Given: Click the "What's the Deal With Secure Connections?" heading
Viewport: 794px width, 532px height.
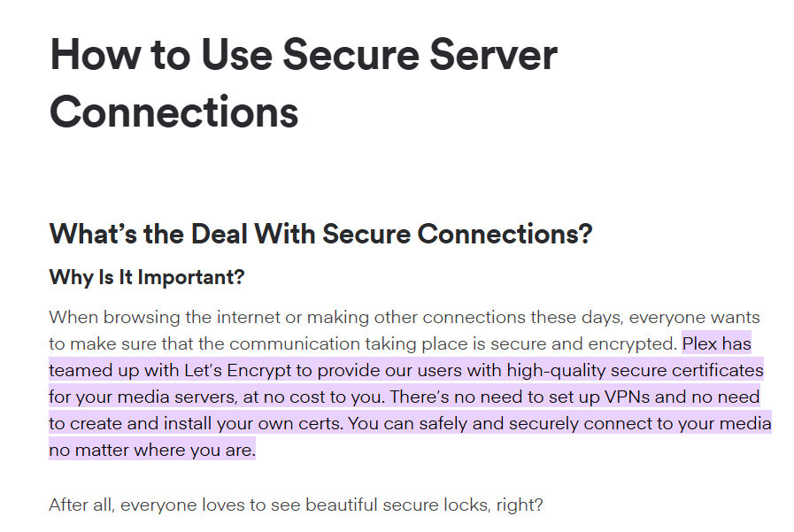Looking at the screenshot, I should 320,234.
